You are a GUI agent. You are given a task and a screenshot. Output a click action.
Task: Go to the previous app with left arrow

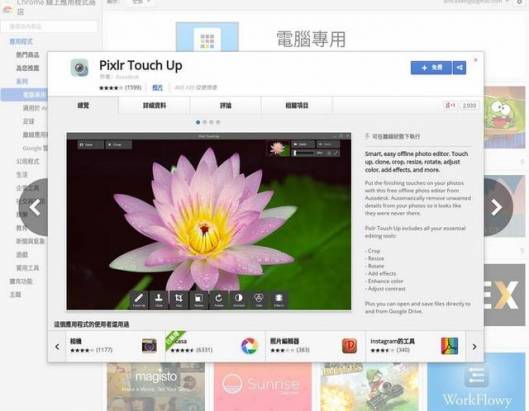[35, 207]
